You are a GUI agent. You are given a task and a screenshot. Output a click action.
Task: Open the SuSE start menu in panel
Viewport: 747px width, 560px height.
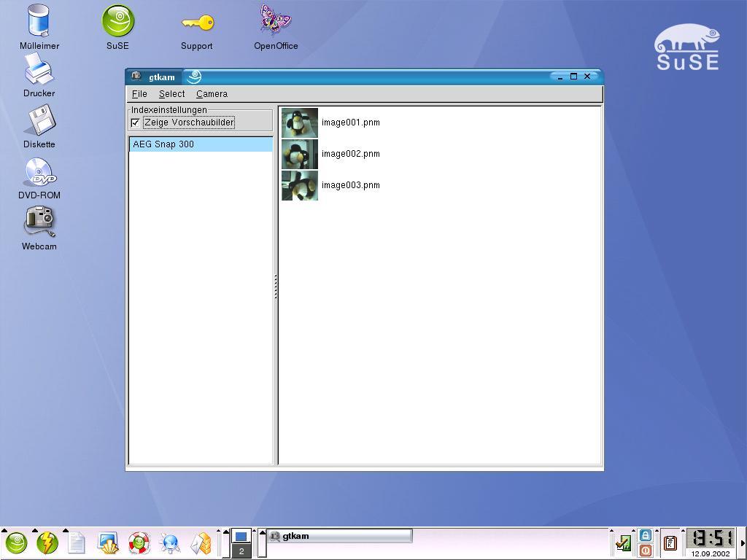tap(17, 542)
